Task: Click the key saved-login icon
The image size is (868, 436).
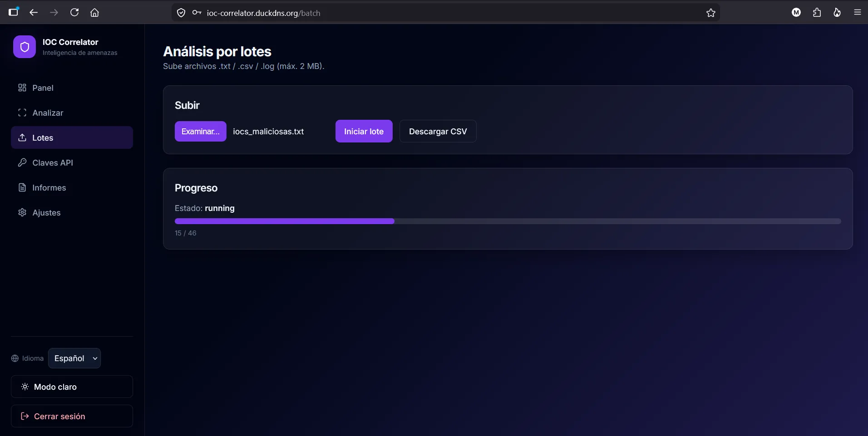Action: click(197, 13)
